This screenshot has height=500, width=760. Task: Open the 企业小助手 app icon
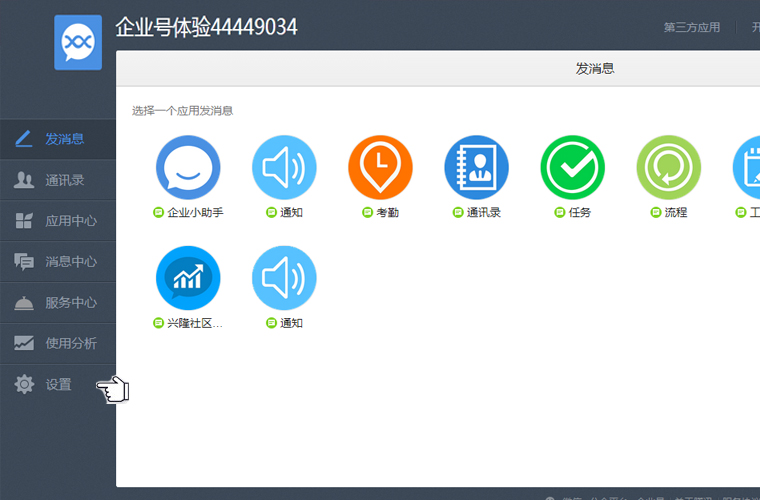pyautogui.click(x=188, y=167)
